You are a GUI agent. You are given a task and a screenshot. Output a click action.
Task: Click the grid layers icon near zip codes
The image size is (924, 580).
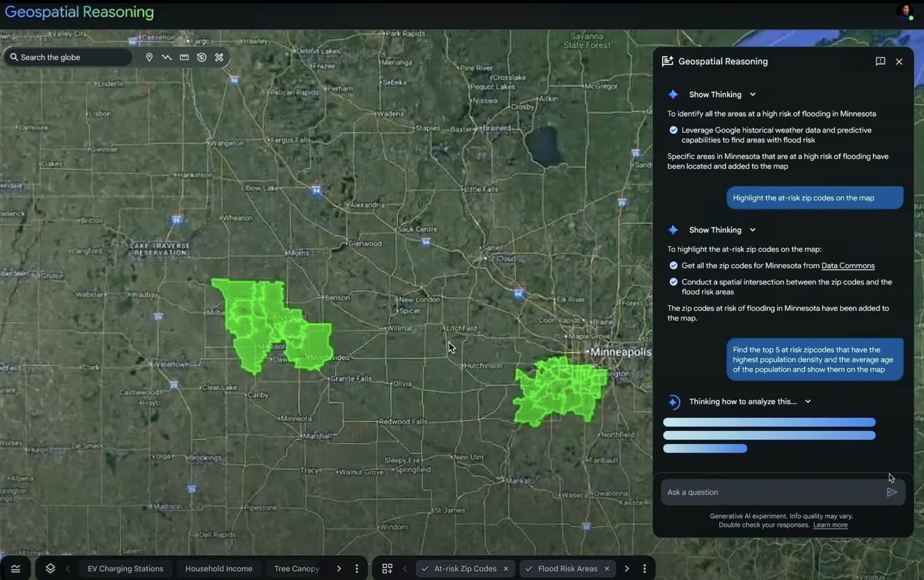(388, 568)
